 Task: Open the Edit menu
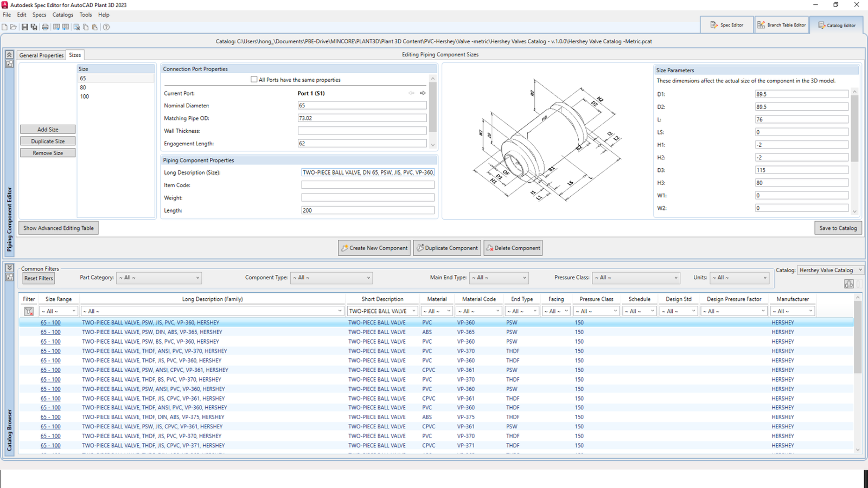(x=22, y=15)
